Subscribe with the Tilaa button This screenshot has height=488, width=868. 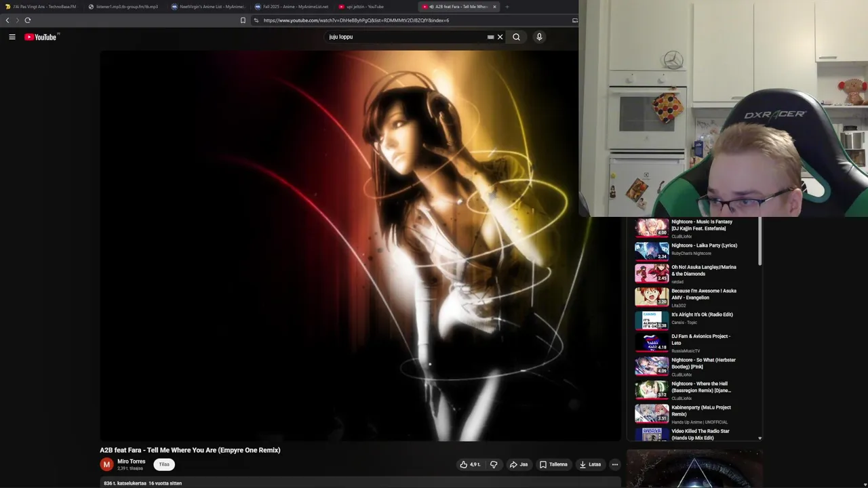coord(164,464)
